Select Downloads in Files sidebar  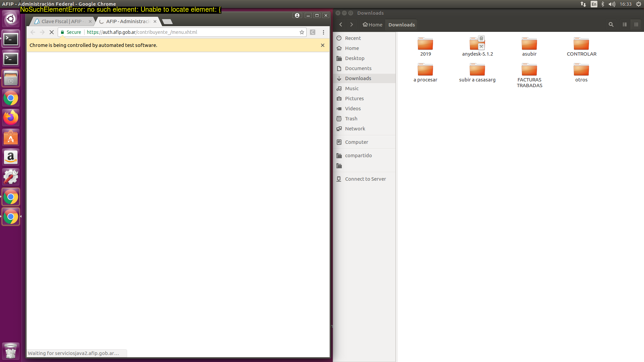click(365, 78)
